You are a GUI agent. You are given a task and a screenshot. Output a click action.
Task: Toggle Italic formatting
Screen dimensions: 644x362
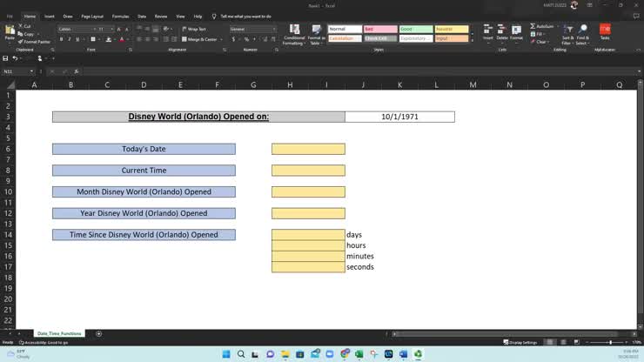point(69,39)
